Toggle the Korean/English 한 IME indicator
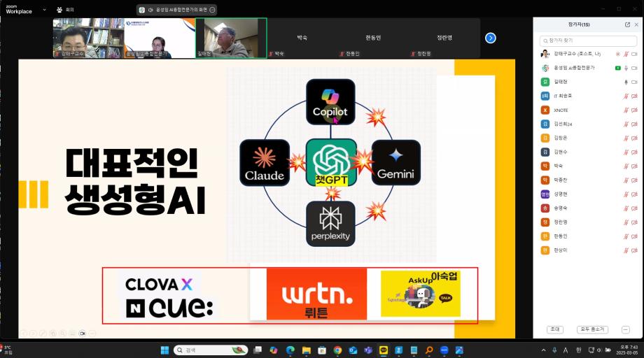 (x=579, y=350)
